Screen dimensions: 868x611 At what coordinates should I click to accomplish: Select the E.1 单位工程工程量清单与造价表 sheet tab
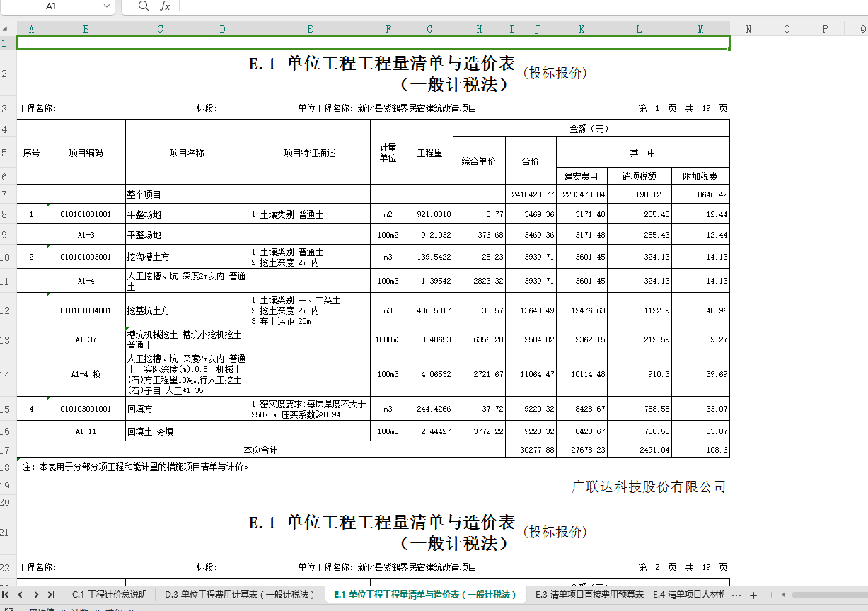pos(425,595)
